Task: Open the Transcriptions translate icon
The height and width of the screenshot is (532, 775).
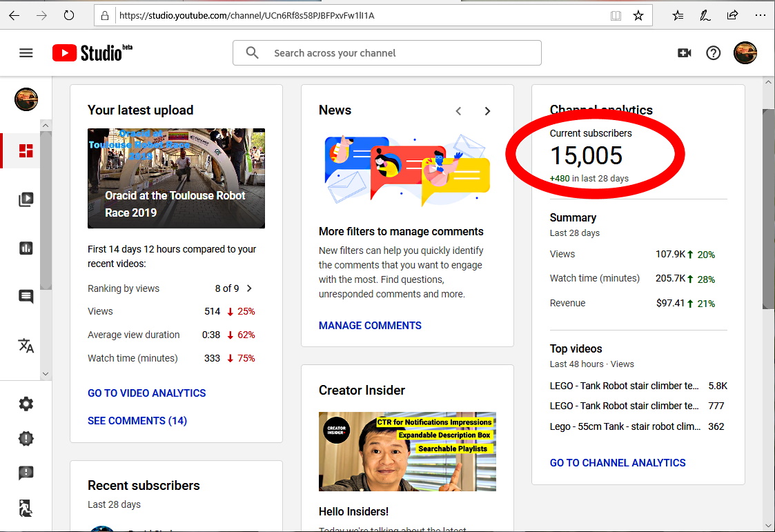Action: click(x=26, y=345)
